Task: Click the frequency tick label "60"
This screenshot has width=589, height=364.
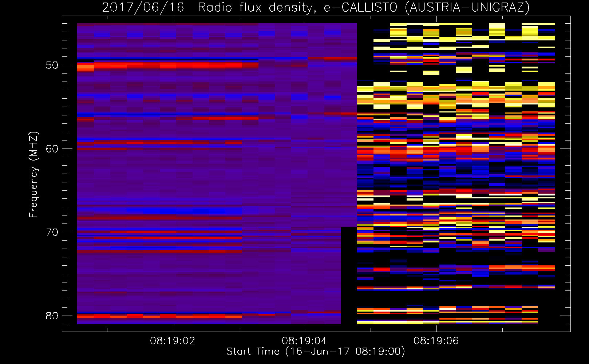Action: point(52,149)
